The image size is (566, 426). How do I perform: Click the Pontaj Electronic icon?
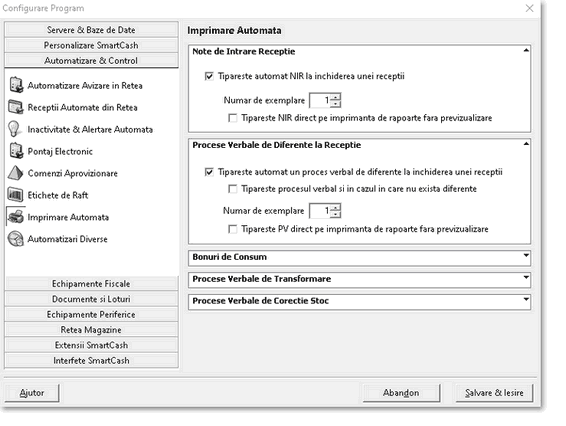(x=16, y=151)
